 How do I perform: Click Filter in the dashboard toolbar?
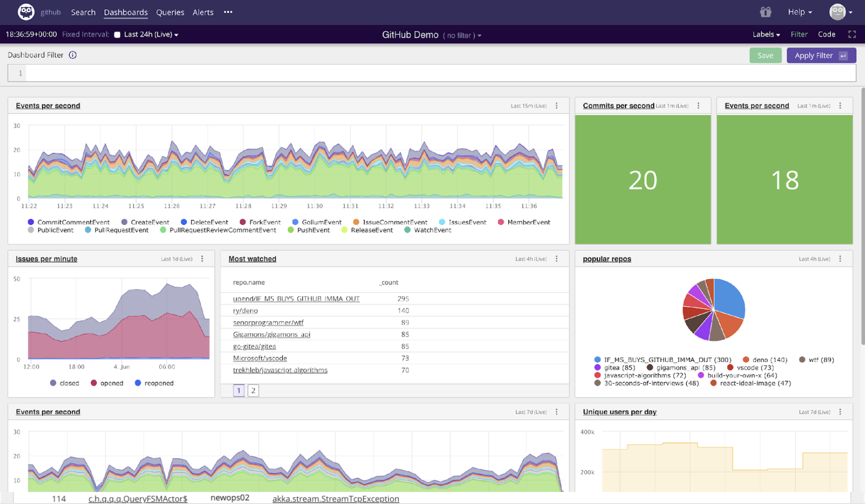[x=799, y=34]
